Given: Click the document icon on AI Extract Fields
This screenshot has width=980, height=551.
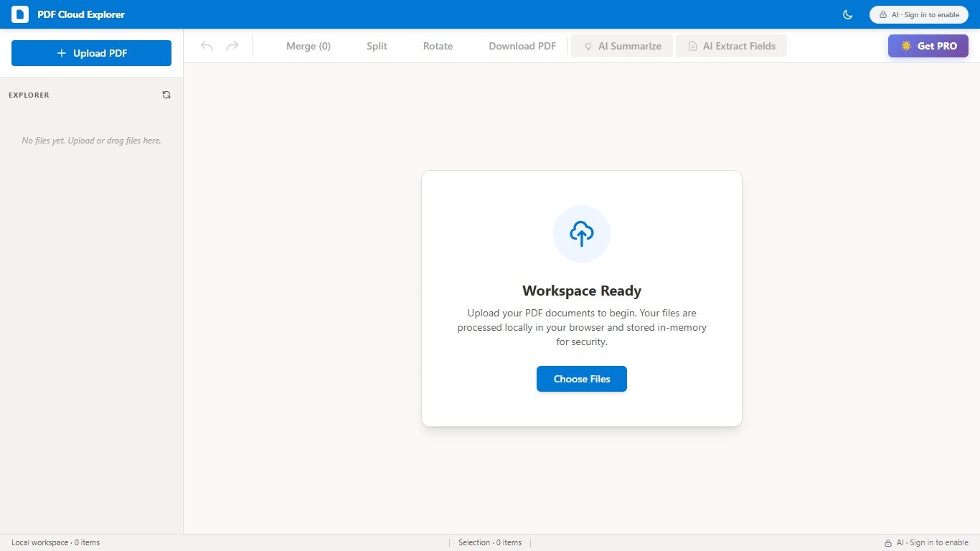Looking at the screenshot, I should pyautogui.click(x=692, y=46).
